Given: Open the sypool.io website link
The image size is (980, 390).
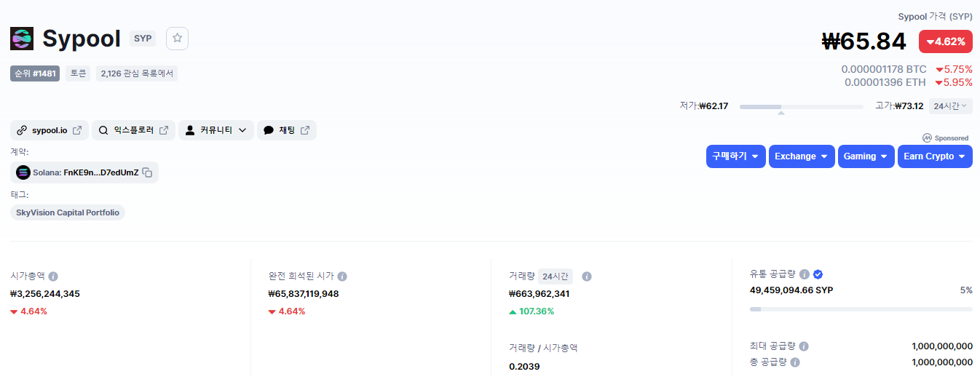Looking at the screenshot, I should pos(50,130).
